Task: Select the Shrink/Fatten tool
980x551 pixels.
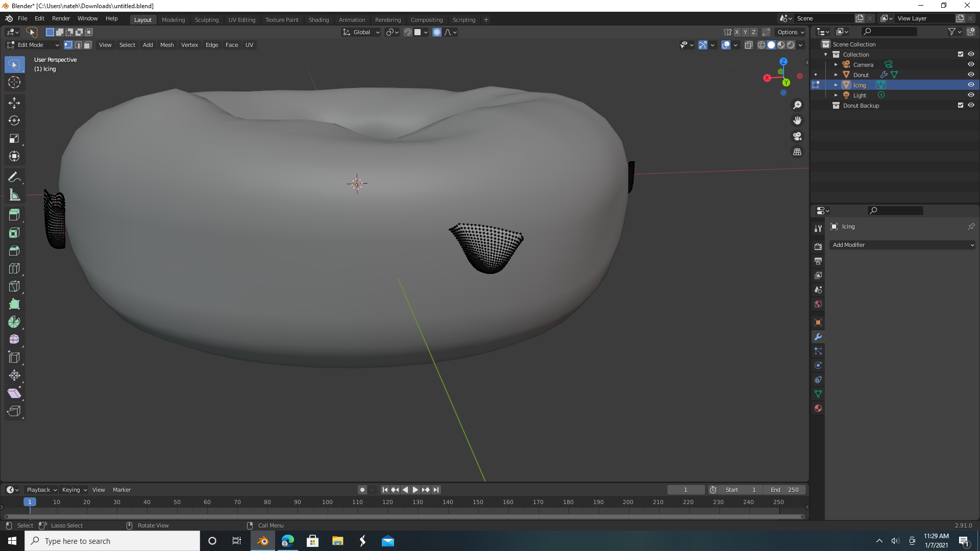Action: [14, 375]
